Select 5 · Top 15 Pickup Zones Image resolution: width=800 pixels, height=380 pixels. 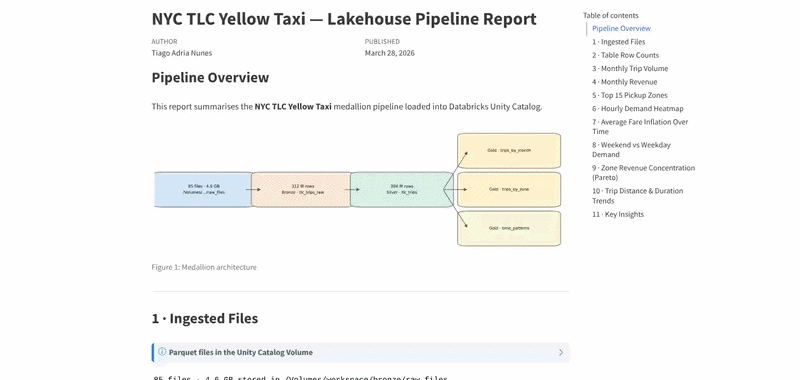[630, 95]
